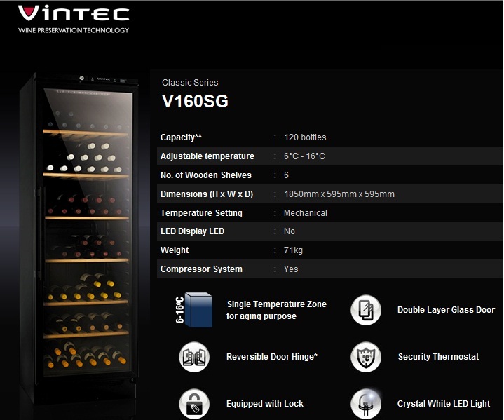Click the '71kg' weight value

point(293,250)
